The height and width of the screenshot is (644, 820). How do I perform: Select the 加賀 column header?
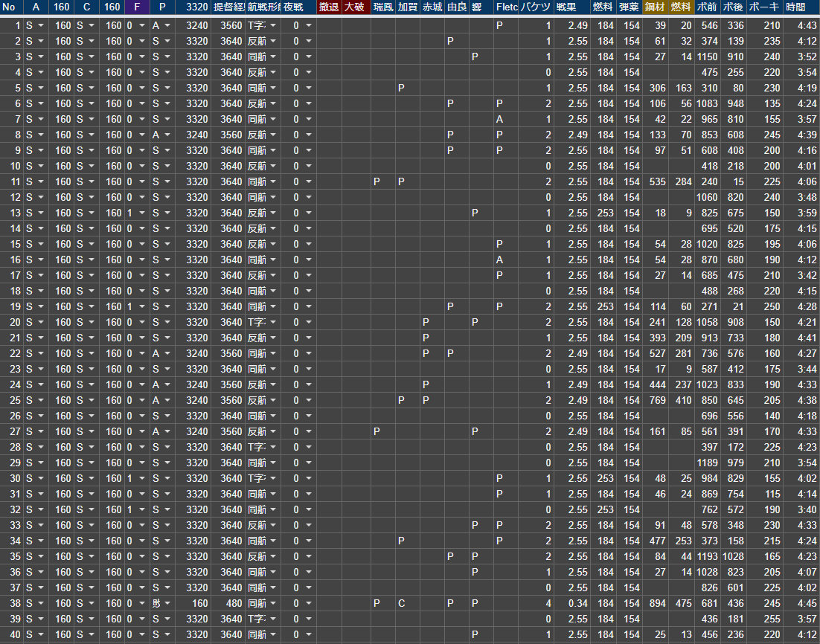[x=407, y=7]
